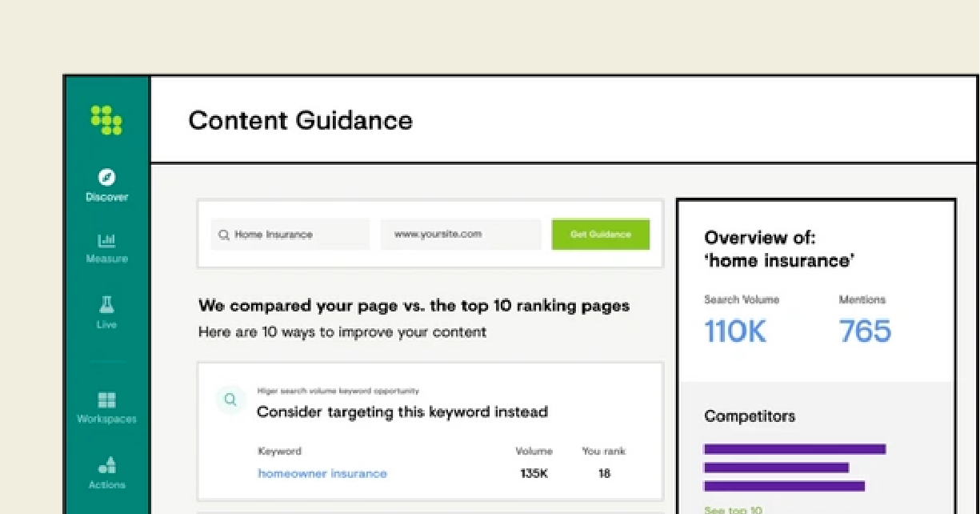
Task: Focus the Home Insurance search field
Action: point(290,235)
